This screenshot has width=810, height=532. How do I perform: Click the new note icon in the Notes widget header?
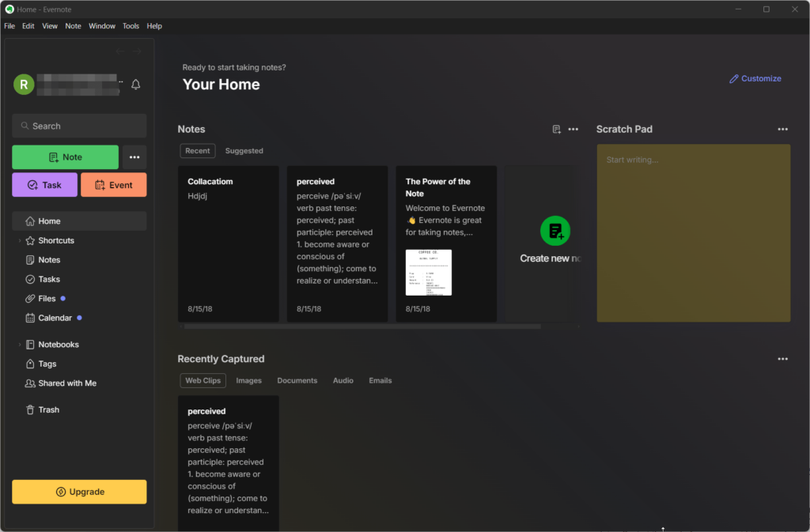point(556,130)
